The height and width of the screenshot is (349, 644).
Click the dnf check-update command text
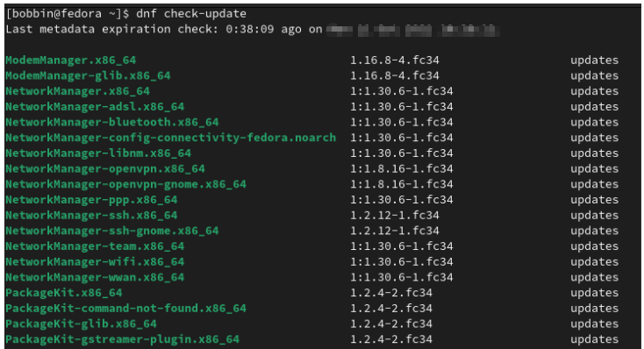(191, 14)
